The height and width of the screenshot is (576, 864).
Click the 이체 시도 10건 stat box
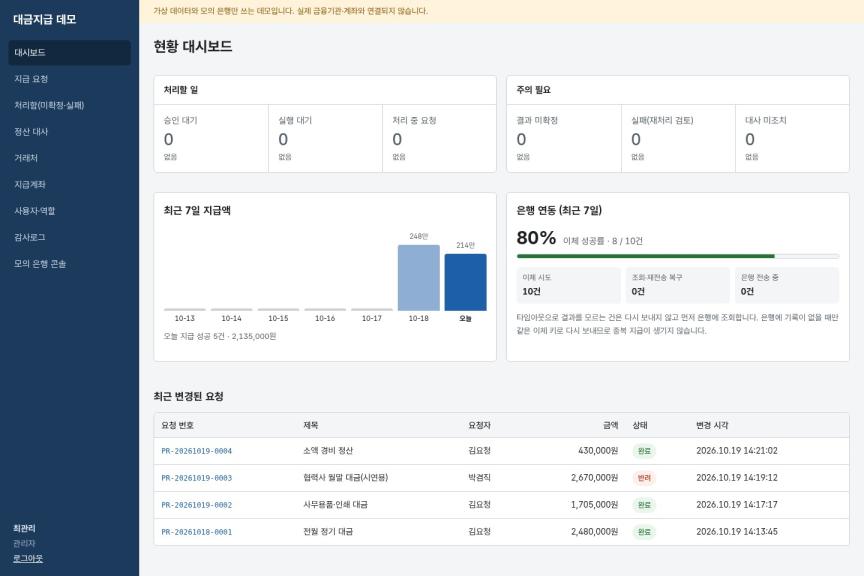tap(569, 285)
